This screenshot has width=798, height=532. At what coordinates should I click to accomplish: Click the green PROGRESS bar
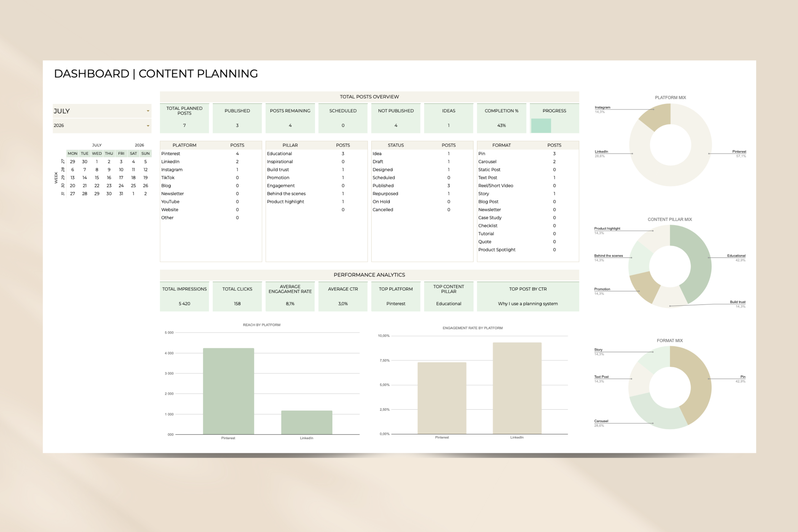(x=541, y=125)
